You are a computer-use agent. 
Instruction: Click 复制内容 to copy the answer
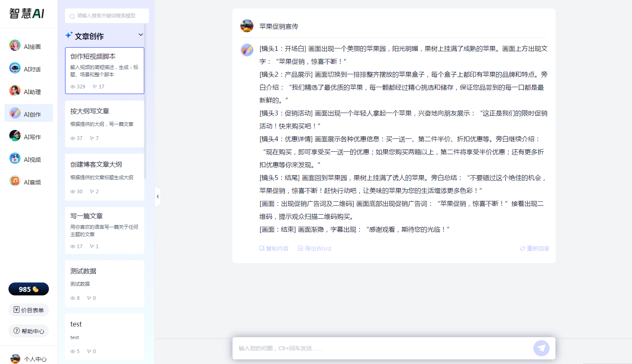pyautogui.click(x=274, y=248)
